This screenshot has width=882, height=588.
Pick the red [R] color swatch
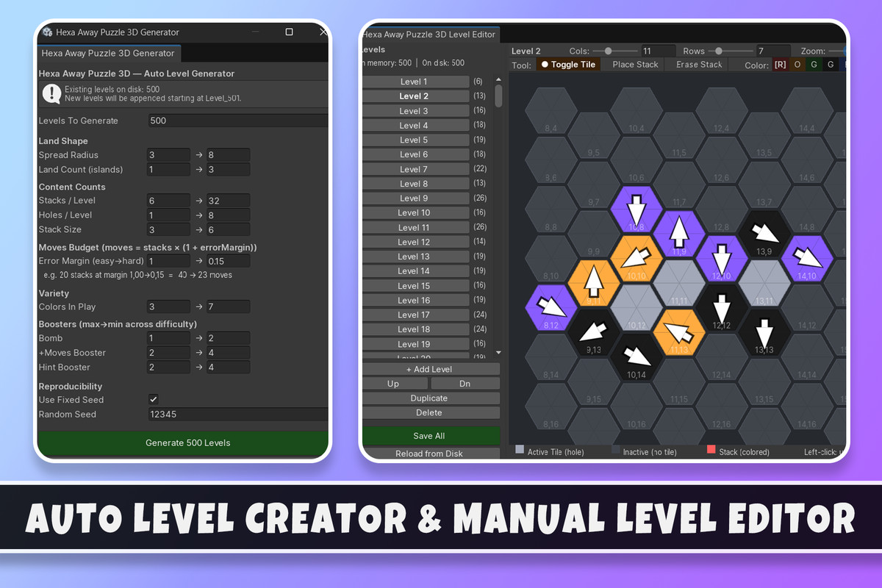[x=780, y=65]
